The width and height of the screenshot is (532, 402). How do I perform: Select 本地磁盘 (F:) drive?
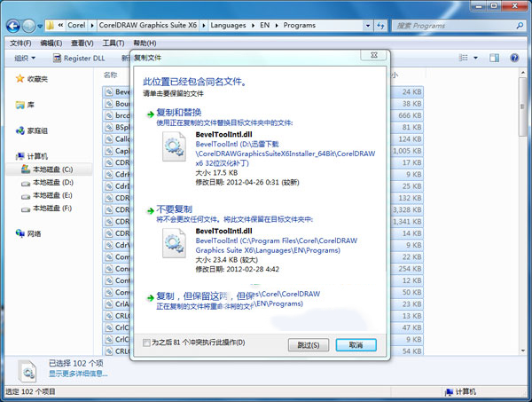click(47, 209)
